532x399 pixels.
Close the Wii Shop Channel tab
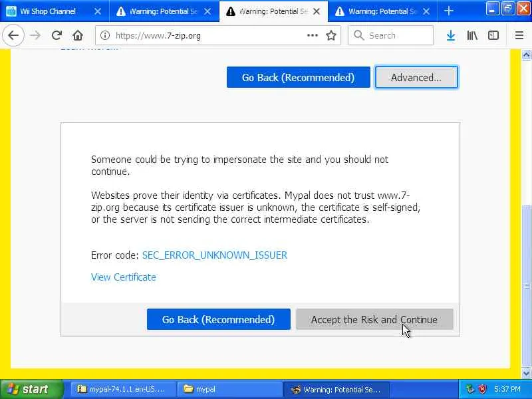click(98, 11)
